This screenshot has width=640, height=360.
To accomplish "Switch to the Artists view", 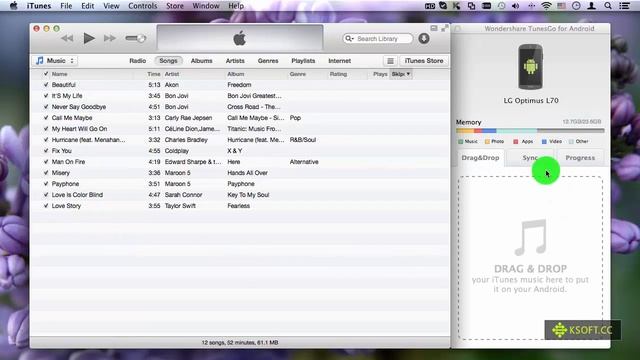I will point(235,61).
